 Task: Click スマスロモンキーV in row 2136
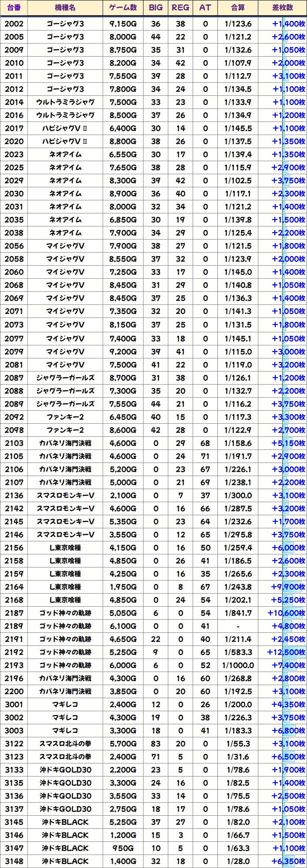pos(65,495)
